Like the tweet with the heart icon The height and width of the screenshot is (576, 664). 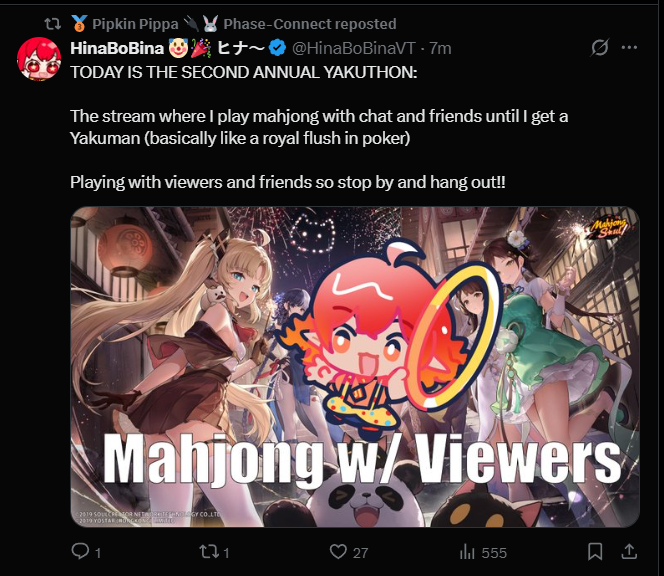[338, 551]
